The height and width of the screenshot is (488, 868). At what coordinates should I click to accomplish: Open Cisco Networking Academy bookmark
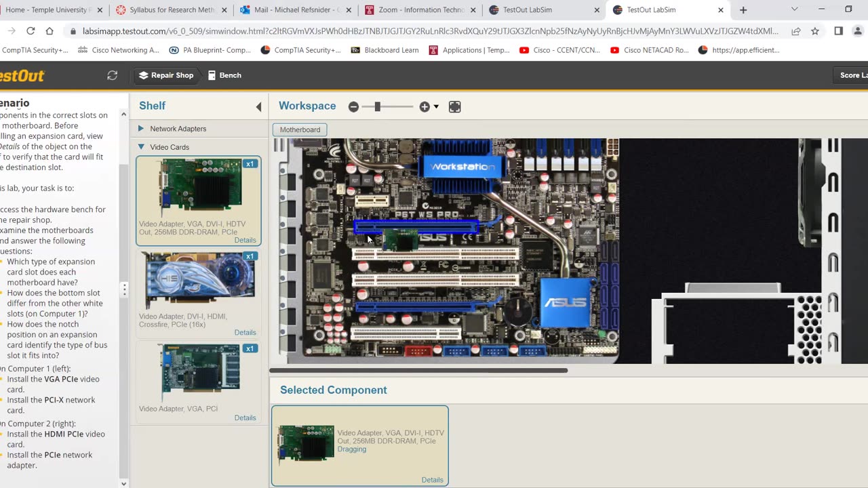pos(118,50)
